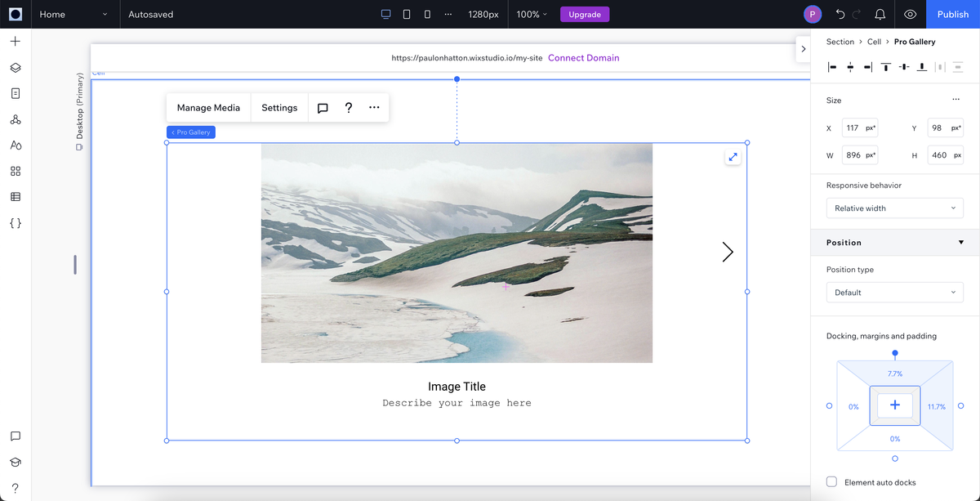The width and height of the screenshot is (980, 501).
Task: Open the Position type Default dropdown
Action: (894, 292)
